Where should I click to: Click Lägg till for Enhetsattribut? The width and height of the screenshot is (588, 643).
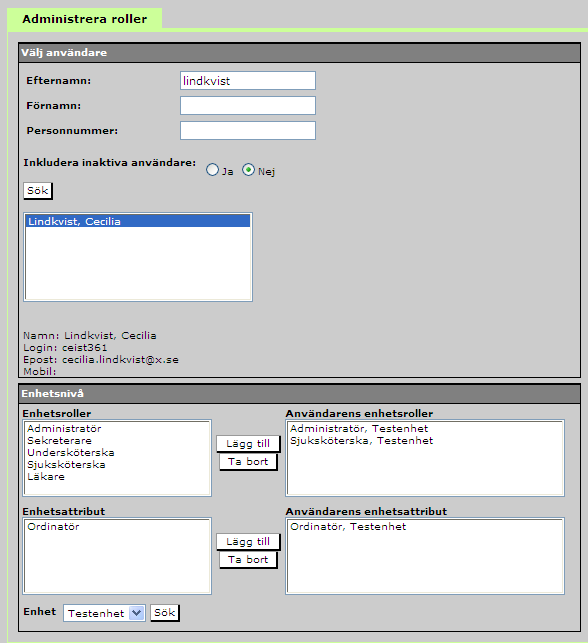pos(248,542)
